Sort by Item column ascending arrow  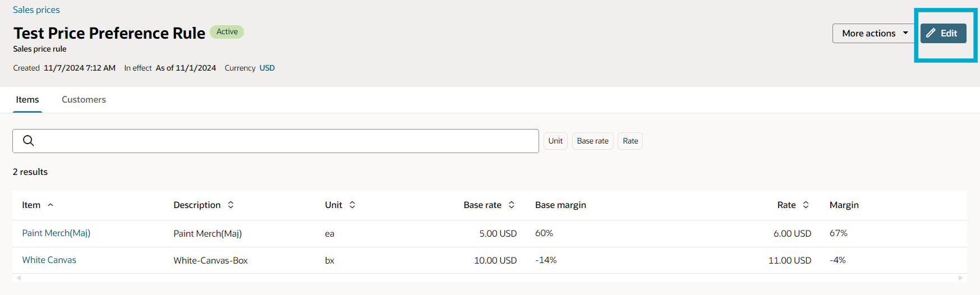[50, 205]
